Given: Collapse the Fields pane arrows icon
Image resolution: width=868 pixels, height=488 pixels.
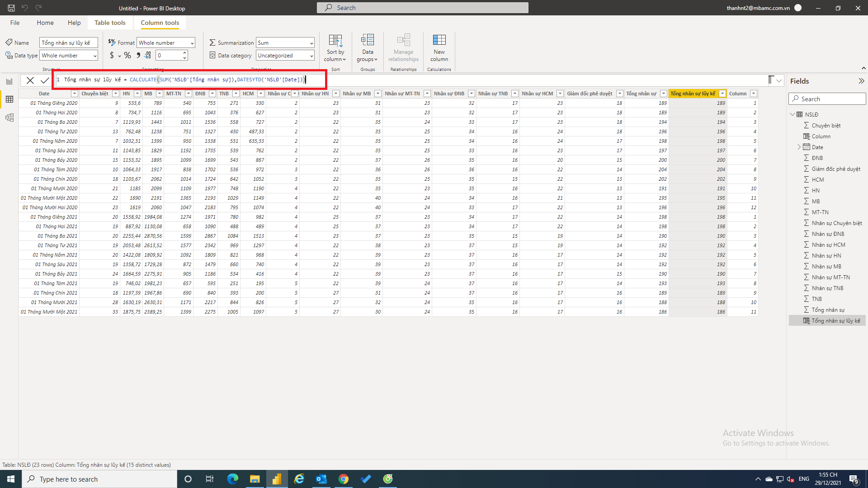Looking at the screenshot, I should click(x=861, y=81).
